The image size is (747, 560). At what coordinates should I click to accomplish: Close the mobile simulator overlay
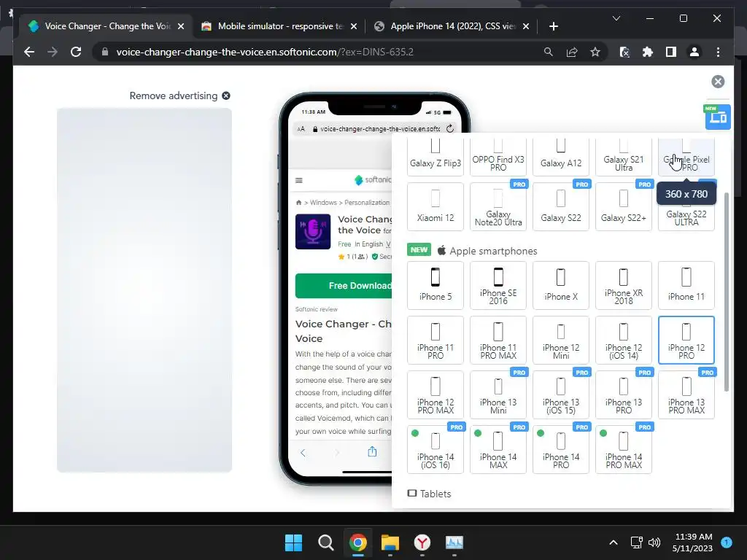pos(718,82)
